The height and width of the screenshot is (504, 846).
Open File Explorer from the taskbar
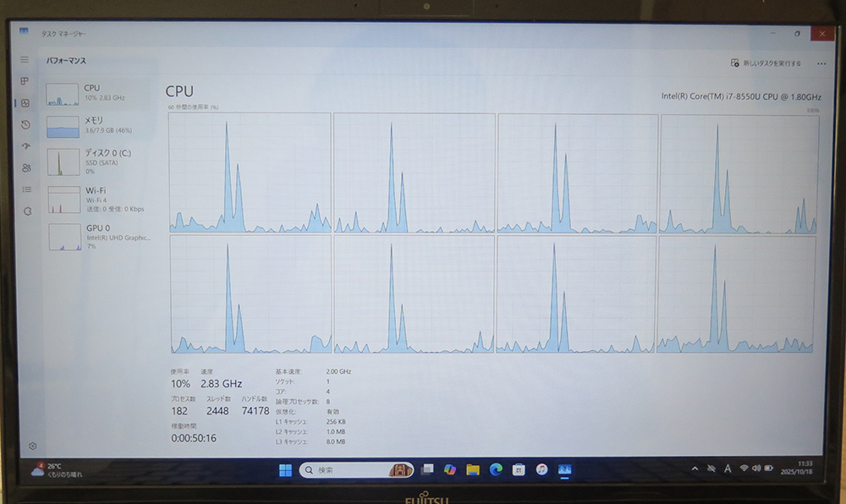473,470
